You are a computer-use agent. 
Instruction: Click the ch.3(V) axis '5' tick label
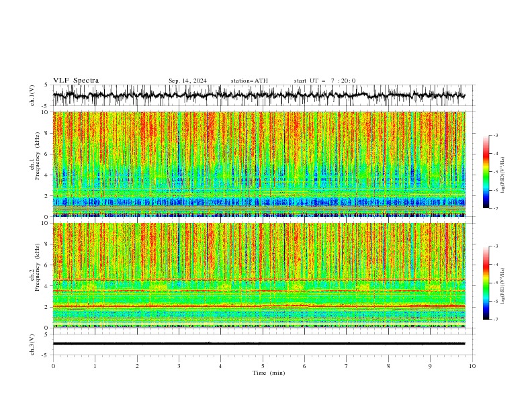(x=47, y=334)
